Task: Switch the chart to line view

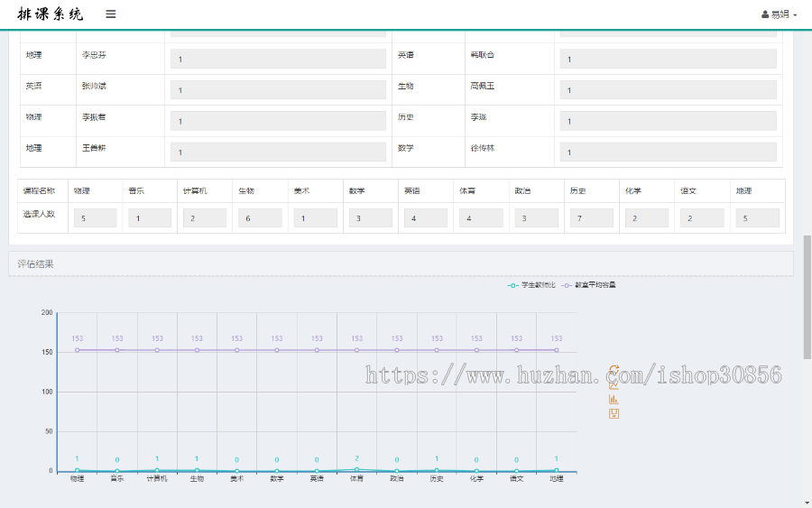Action: (614, 383)
